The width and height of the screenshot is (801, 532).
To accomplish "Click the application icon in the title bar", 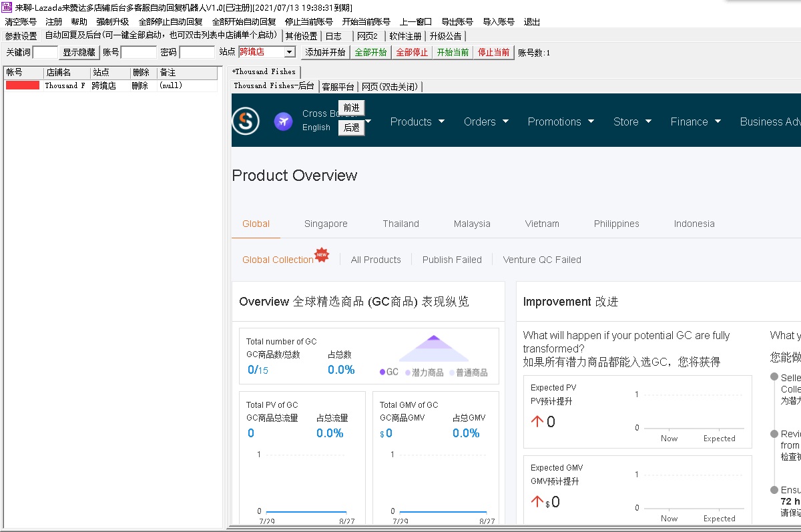I will pos(7,7).
